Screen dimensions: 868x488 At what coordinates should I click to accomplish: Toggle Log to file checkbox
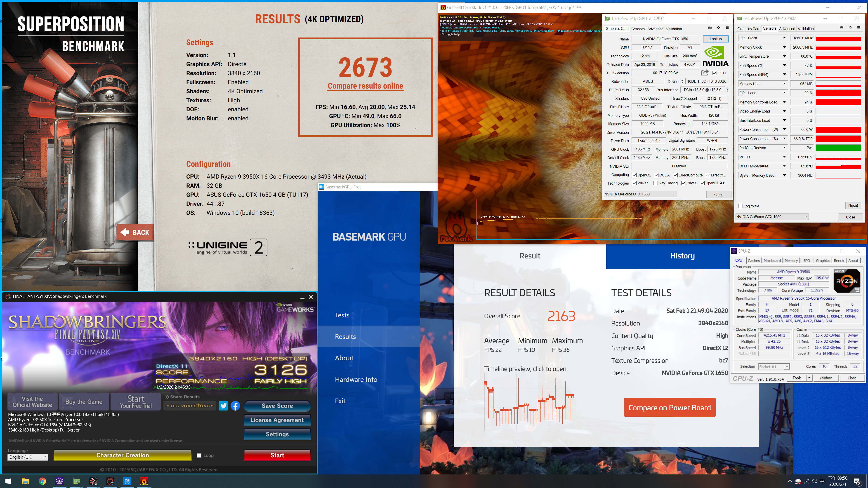click(x=740, y=206)
